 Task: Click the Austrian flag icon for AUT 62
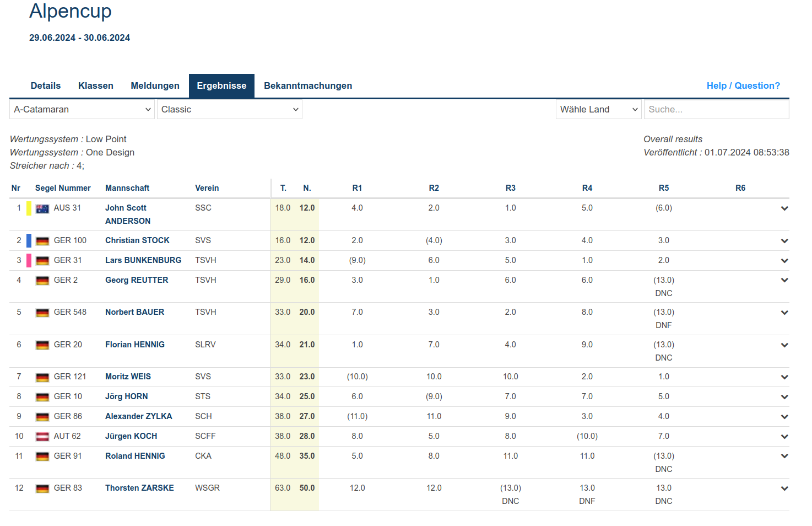coord(42,437)
